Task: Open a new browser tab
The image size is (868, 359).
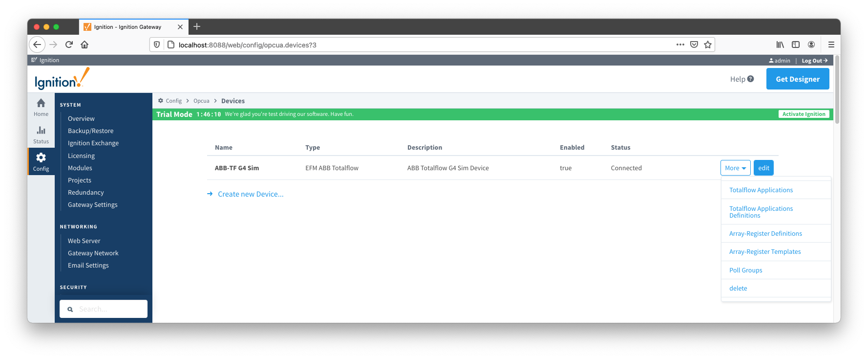Action: pos(197,26)
